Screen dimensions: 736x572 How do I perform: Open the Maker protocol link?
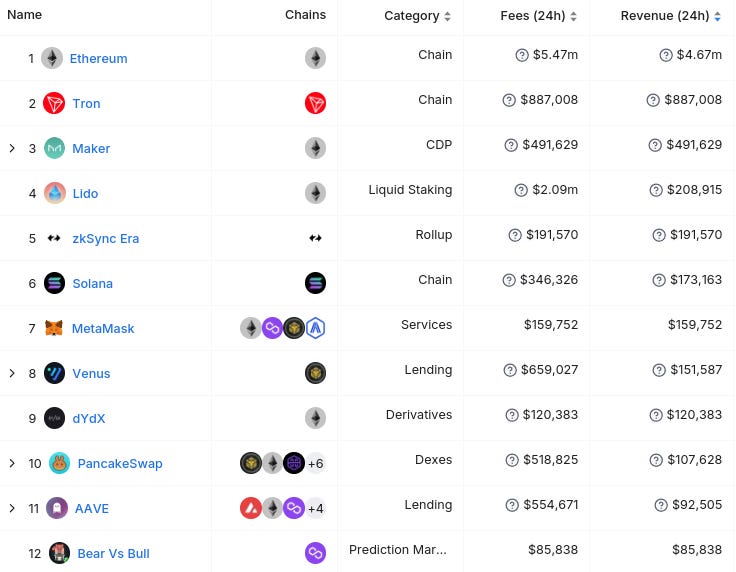(91, 149)
